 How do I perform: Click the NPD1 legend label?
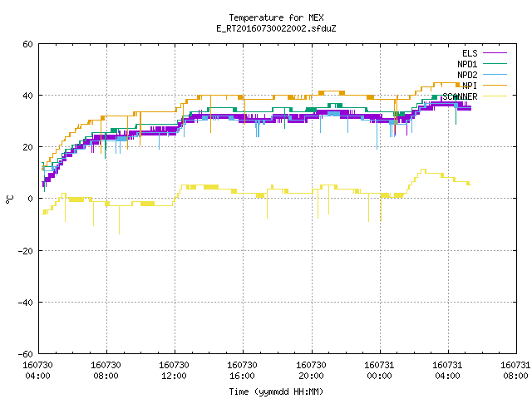(467, 64)
